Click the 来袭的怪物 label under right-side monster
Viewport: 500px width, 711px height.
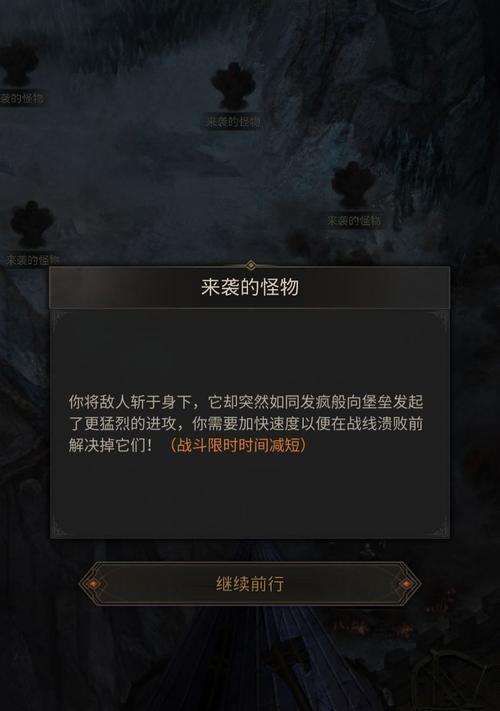pos(354,221)
